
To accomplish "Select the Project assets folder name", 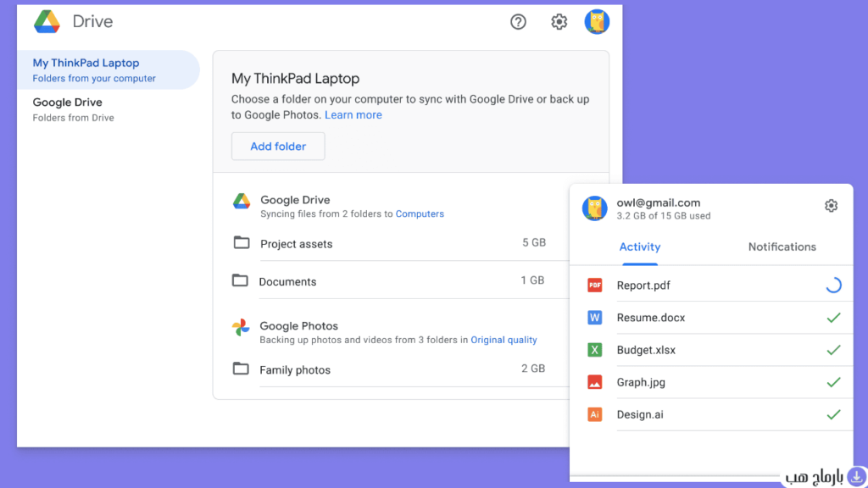I will [x=296, y=244].
